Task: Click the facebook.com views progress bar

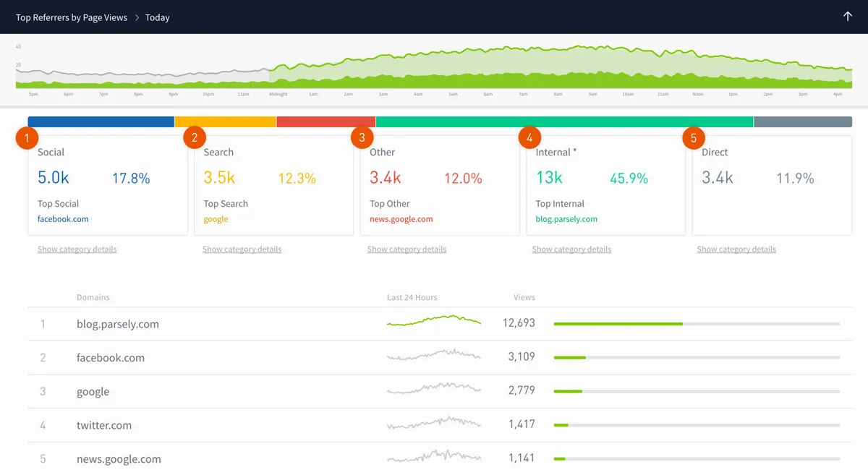Action: tap(697, 357)
